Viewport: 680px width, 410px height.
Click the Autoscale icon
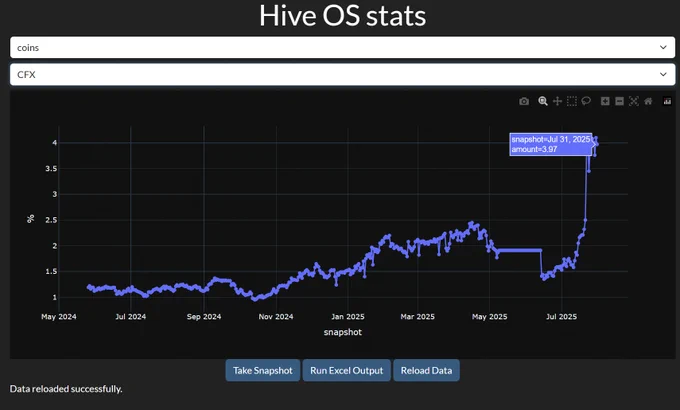(x=634, y=101)
